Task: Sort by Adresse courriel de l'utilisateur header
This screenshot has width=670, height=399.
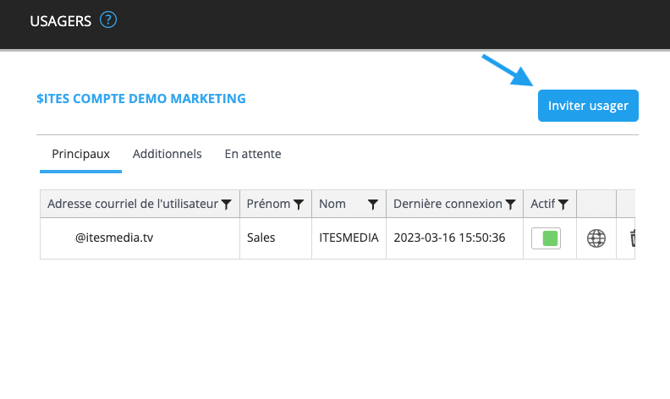Action: pyautogui.click(x=133, y=204)
